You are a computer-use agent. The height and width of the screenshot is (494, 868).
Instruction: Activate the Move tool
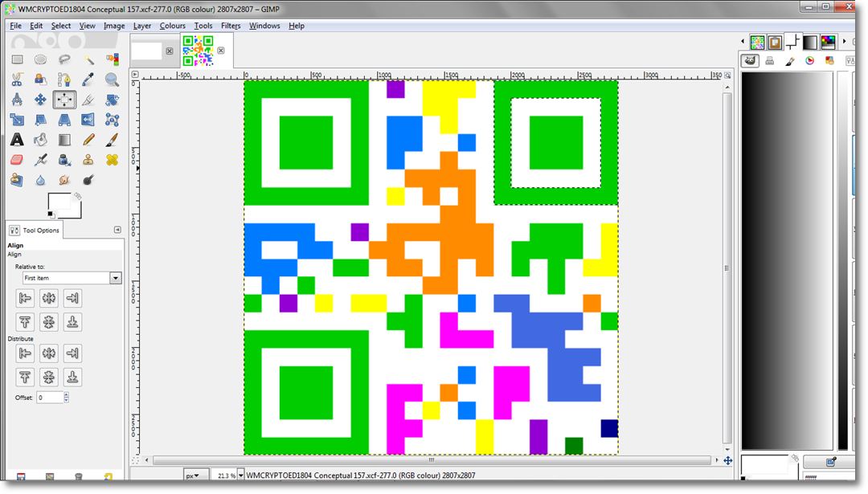(40, 100)
